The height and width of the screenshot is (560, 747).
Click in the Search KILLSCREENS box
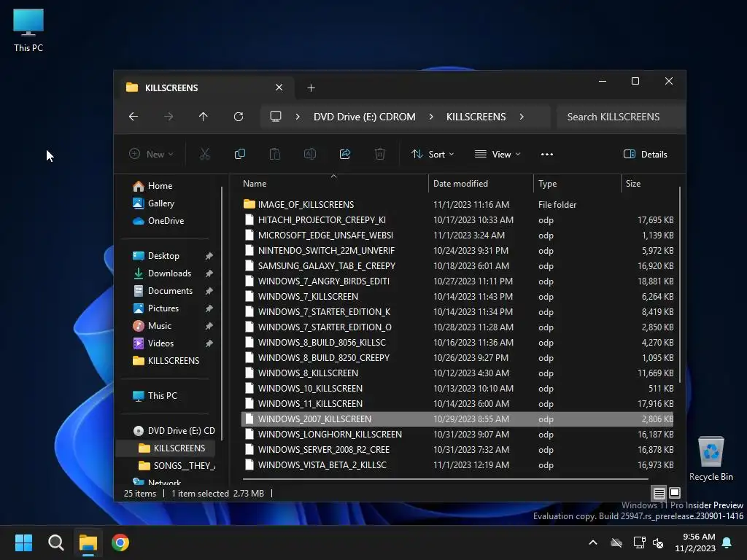(x=621, y=117)
